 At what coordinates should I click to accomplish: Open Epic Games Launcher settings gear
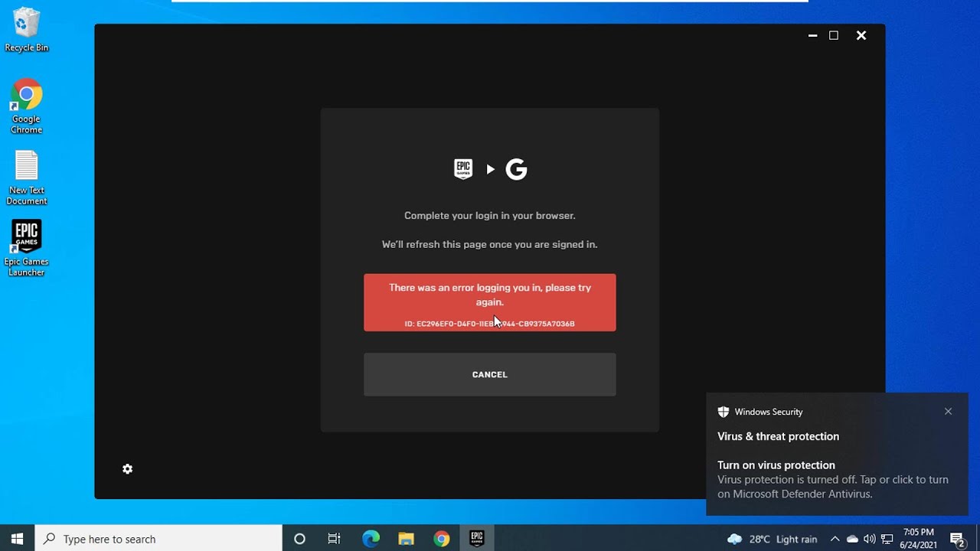(x=128, y=469)
